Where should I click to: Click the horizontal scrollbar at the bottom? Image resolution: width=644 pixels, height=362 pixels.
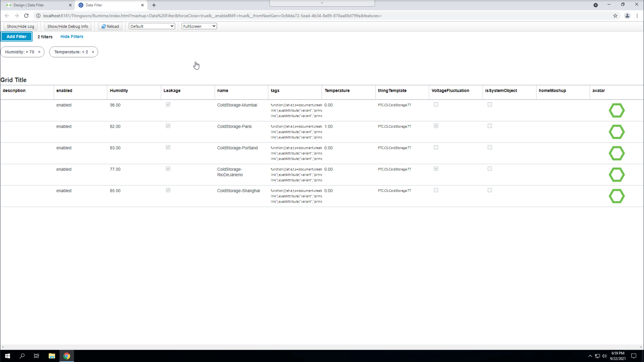322,347
